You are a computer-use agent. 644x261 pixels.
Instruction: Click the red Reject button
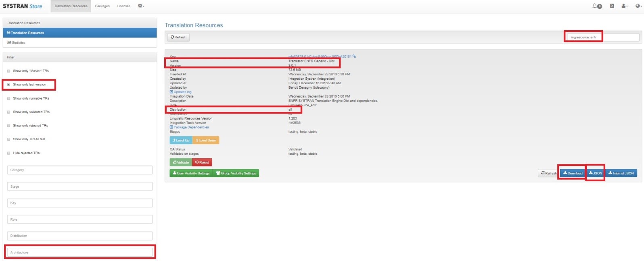click(x=202, y=162)
